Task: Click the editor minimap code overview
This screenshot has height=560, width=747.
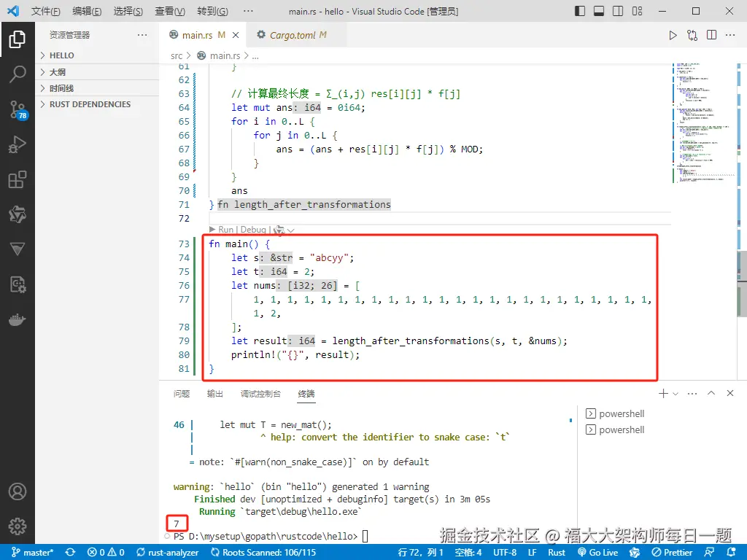Action: pyautogui.click(x=704, y=122)
